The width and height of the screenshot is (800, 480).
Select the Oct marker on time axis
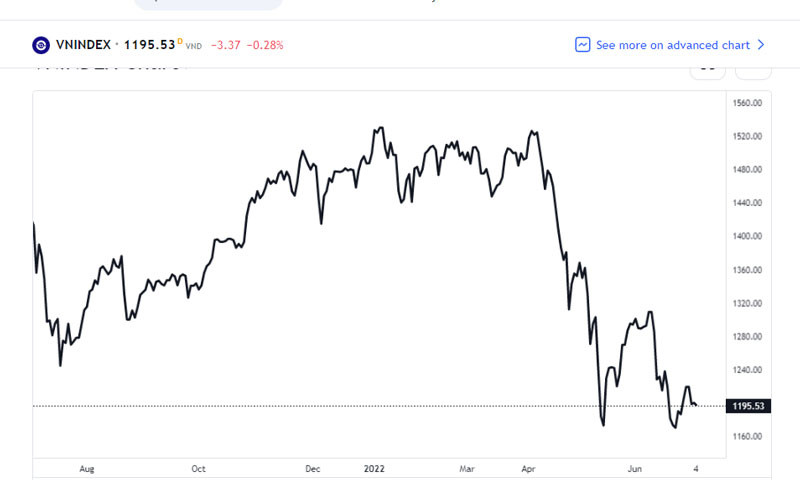[198, 467]
